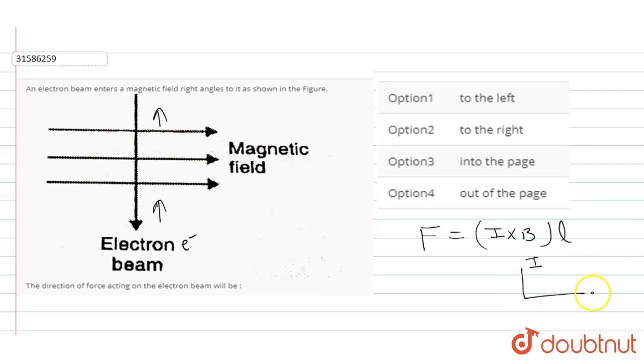
Task: Click the Option3 label
Action: pos(411,161)
